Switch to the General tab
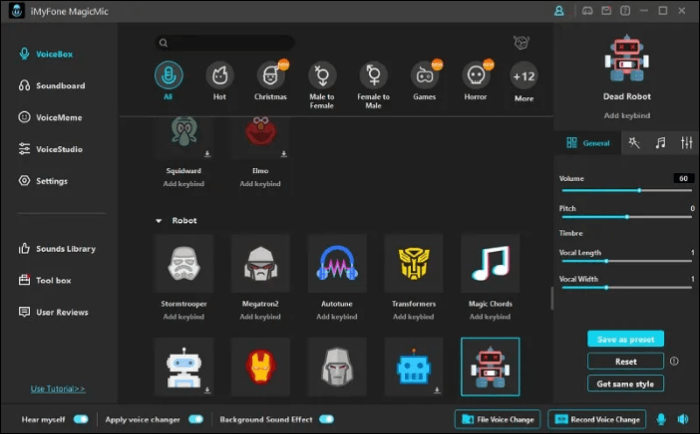The image size is (700, 434). pos(588,143)
